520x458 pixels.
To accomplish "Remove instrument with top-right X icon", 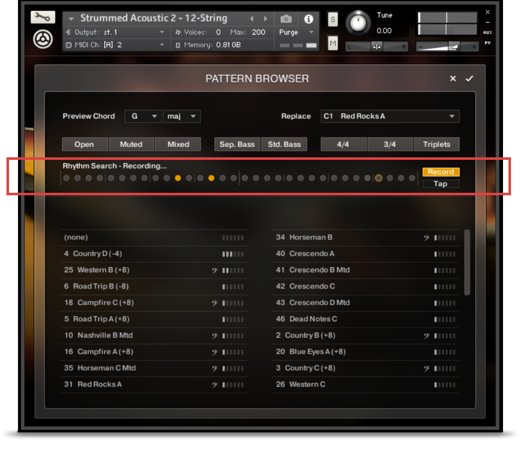I will tap(488, 12).
